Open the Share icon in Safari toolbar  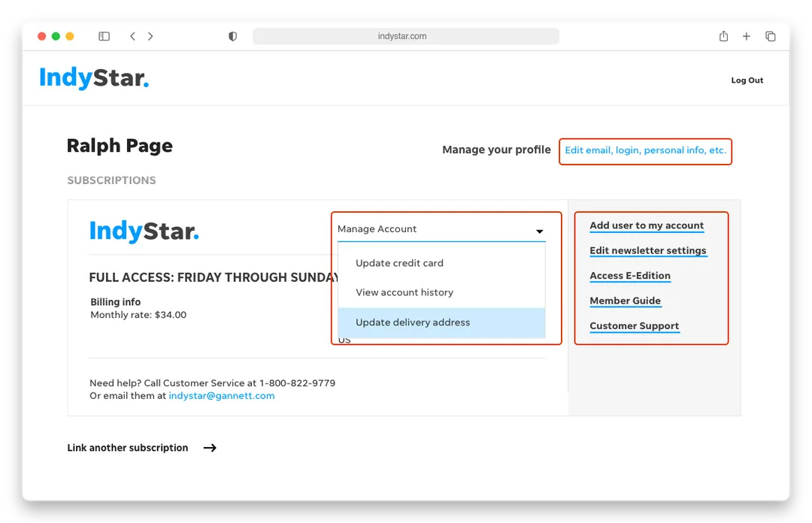(723, 36)
